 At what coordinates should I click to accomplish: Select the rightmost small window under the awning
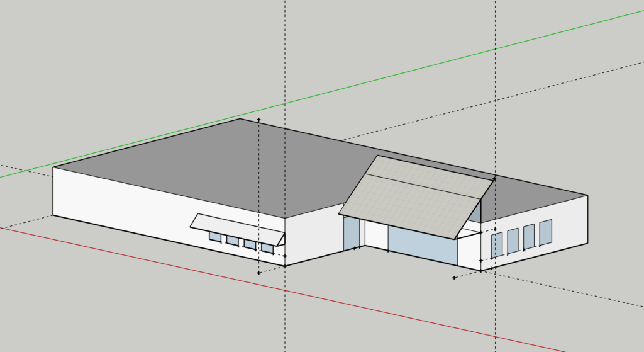267,248
